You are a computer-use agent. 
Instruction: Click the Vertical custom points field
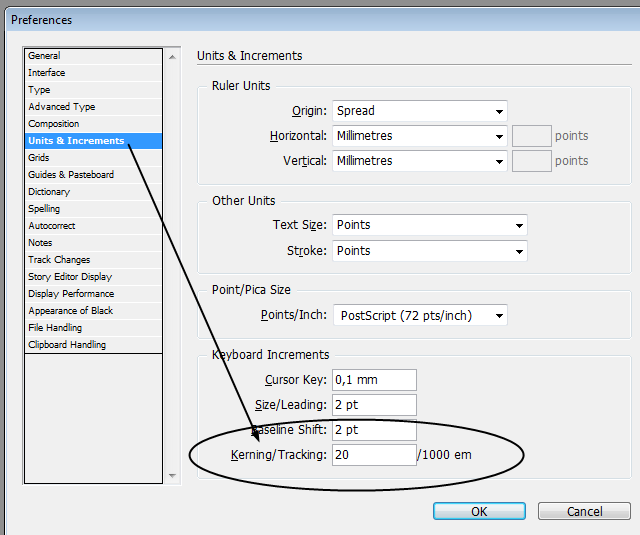pyautogui.click(x=532, y=161)
